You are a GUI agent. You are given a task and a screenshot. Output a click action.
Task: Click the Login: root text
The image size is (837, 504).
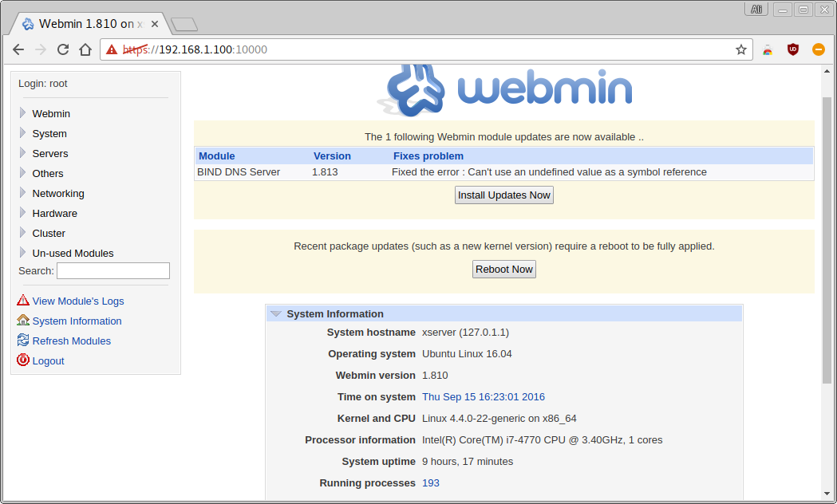coord(43,83)
